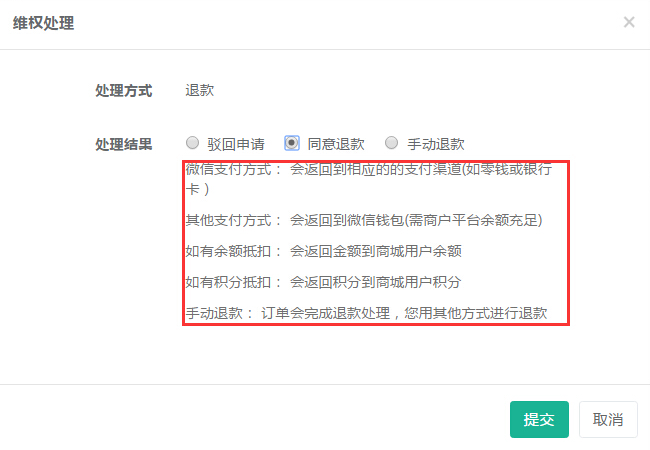
Task: Click the 手动退款 note about 订单会完成退款处理
Action: 366,313
